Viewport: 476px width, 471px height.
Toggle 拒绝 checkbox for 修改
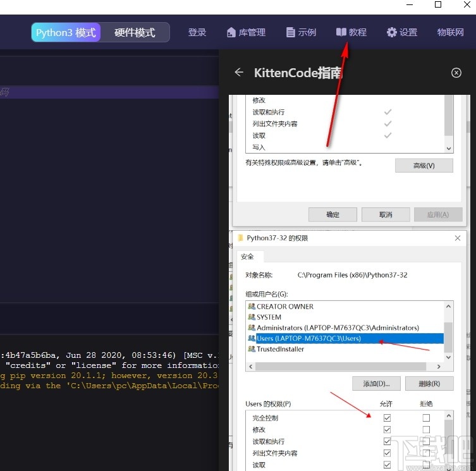(x=426, y=430)
